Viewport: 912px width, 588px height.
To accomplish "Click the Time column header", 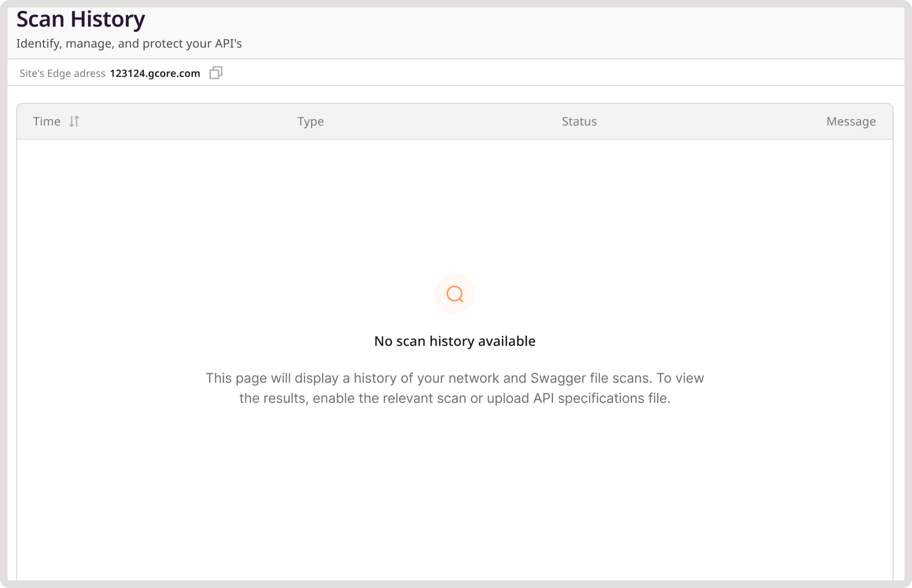I will tap(46, 121).
